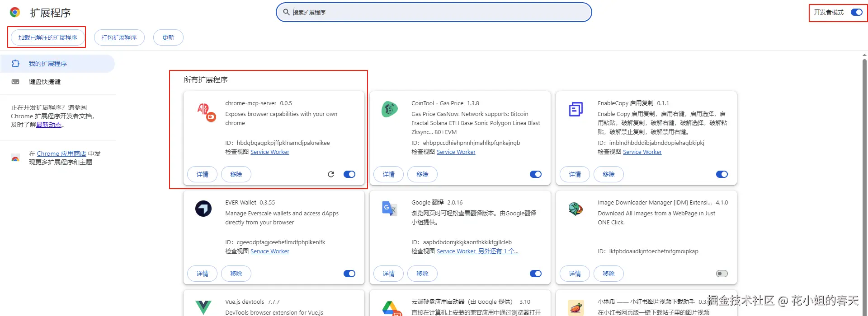Open Google 翻译 Service Worker views link
The width and height of the screenshot is (868, 316).
pyautogui.click(x=477, y=251)
